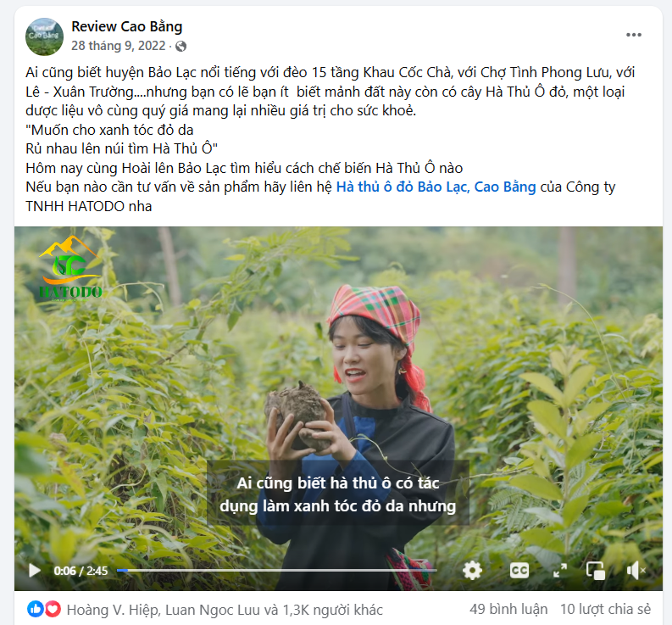672x625 pixels.
Task: Open Review Cao Bằng profile picture
Action: [x=45, y=36]
